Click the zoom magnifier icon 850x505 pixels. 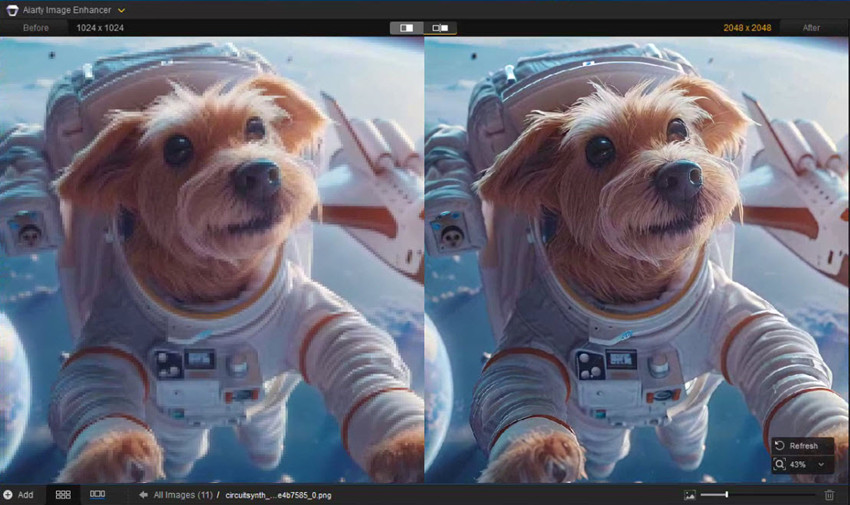coord(780,464)
